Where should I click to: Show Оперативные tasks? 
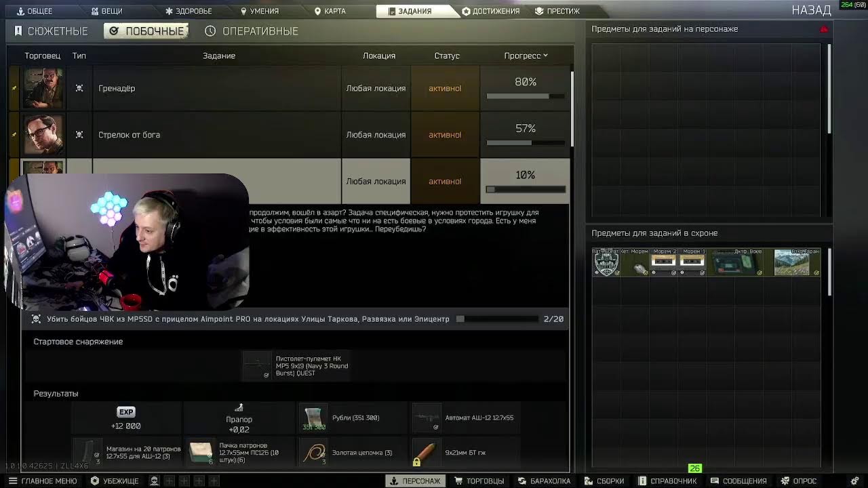point(252,31)
